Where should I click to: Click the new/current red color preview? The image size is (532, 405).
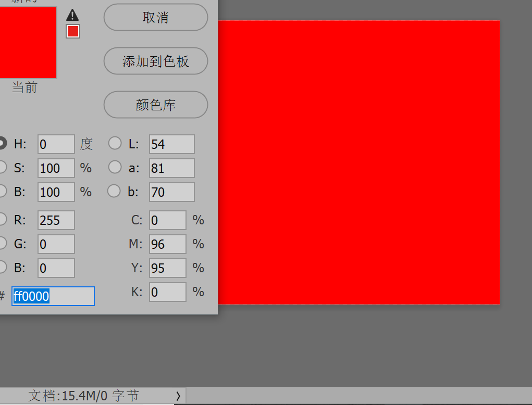click(x=28, y=43)
